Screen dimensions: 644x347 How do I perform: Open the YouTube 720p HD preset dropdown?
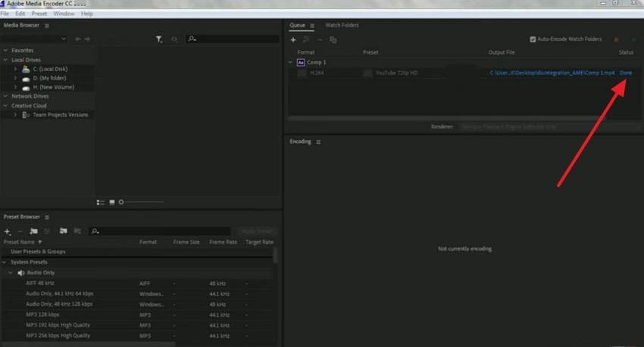click(367, 73)
